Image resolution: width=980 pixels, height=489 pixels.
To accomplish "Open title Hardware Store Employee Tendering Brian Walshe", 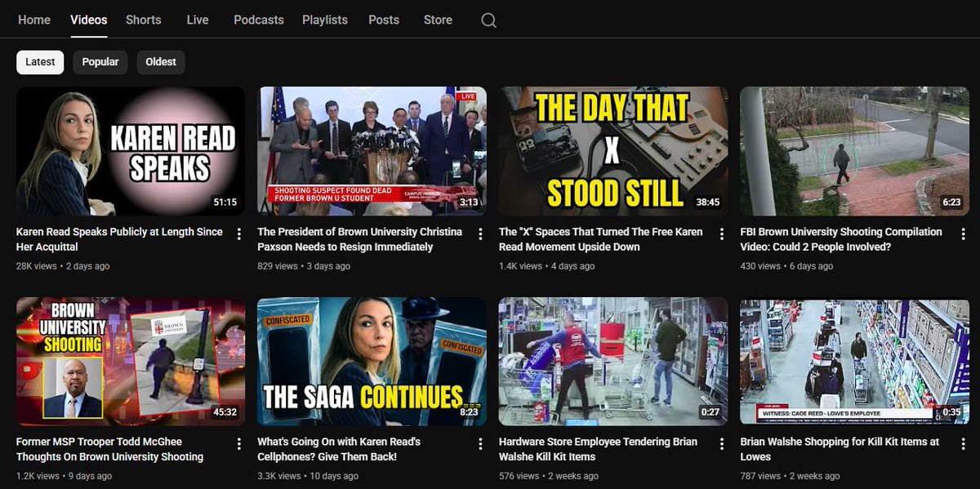I will (599, 449).
